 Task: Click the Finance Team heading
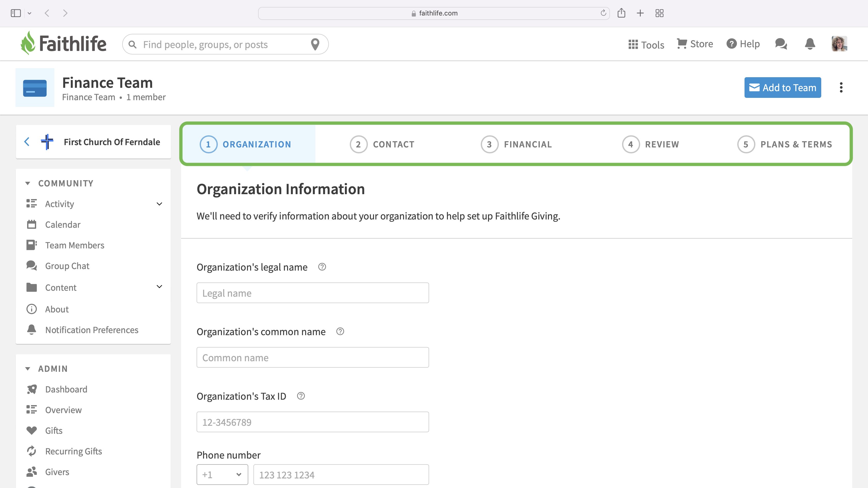107,83
